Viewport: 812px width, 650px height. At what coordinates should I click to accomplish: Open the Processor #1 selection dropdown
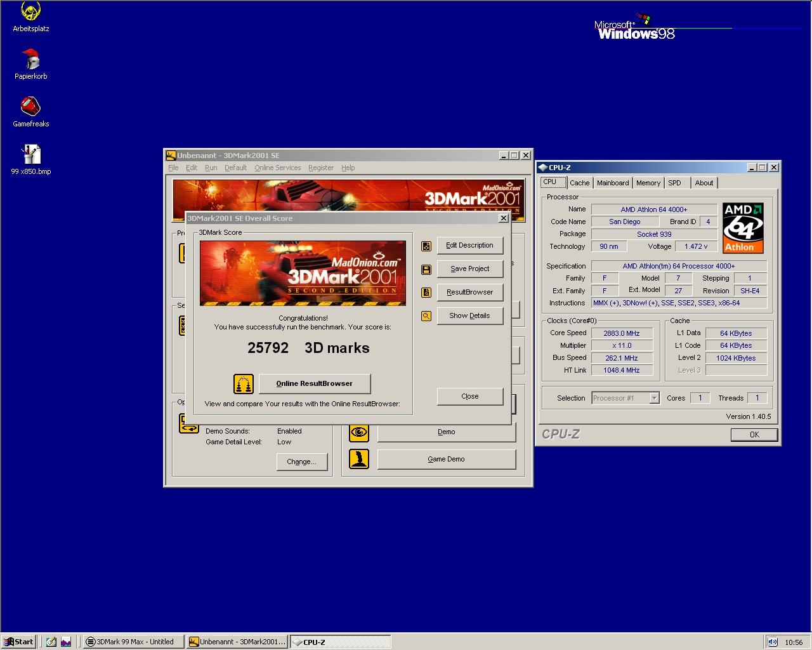click(654, 398)
